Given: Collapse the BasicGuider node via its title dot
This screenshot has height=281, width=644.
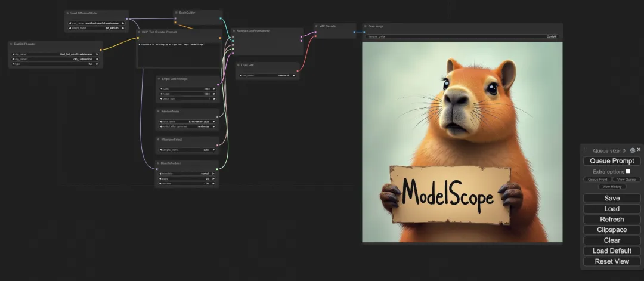Looking at the screenshot, I should pyautogui.click(x=177, y=13).
